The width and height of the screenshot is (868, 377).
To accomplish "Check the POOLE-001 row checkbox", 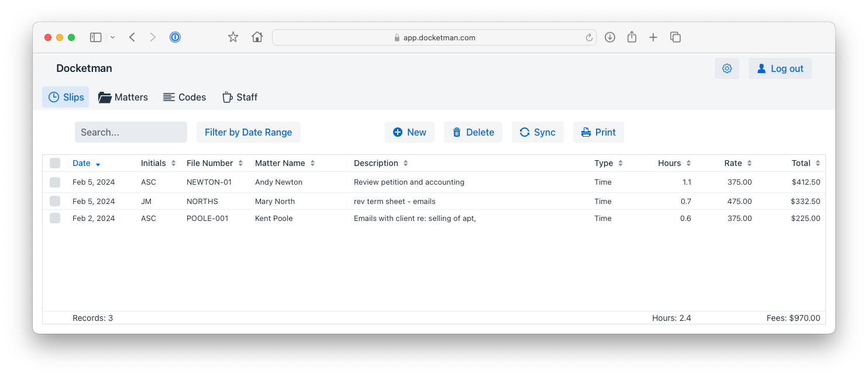I will coord(55,218).
